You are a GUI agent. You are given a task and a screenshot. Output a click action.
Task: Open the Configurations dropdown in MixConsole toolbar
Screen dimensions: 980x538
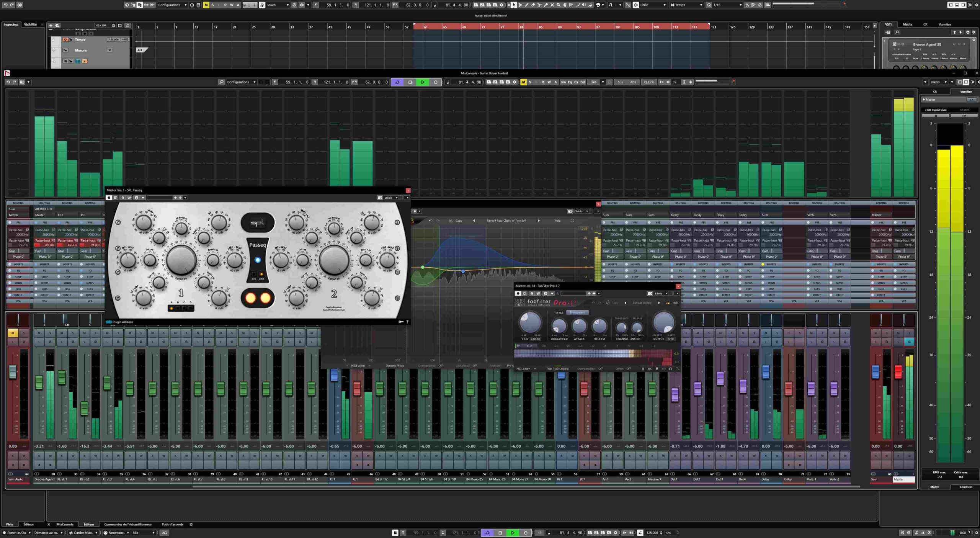click(241, 82)
